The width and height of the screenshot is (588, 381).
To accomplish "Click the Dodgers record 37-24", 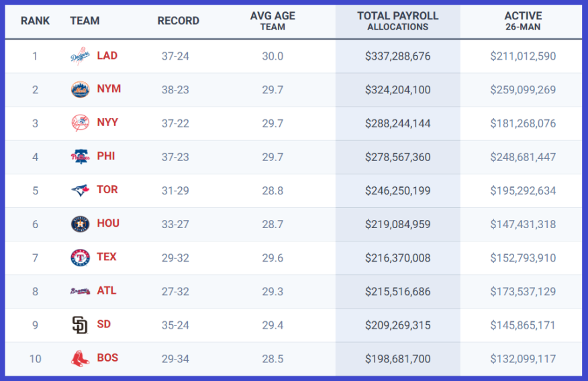I will point(175,56).
